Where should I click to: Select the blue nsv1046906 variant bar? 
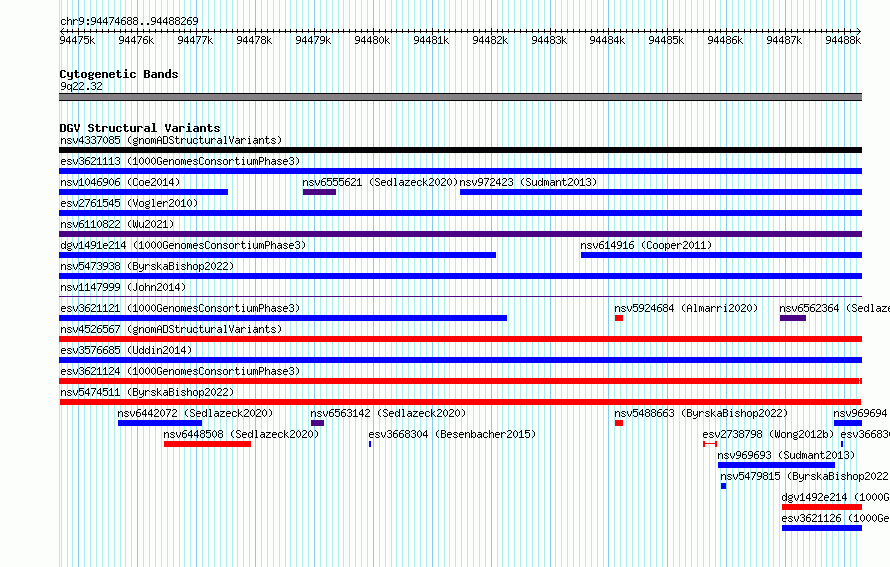(x=144, y=192)
